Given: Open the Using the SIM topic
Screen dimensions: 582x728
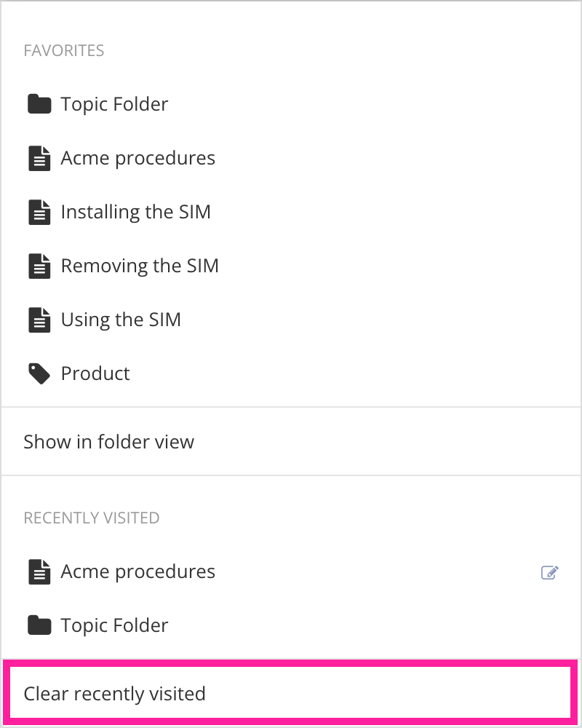Looking at the screenshot, I should 121,320.
